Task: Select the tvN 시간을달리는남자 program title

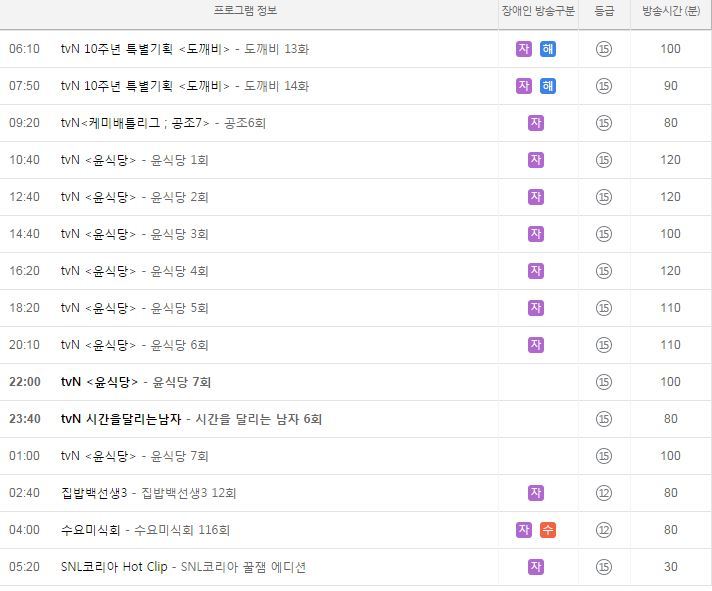Action: point(191,419)
